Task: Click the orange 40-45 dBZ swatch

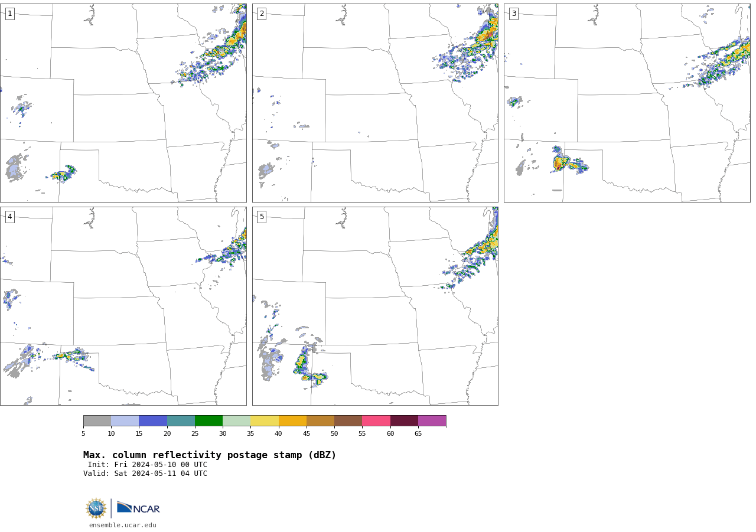Action: pos(292,421)
